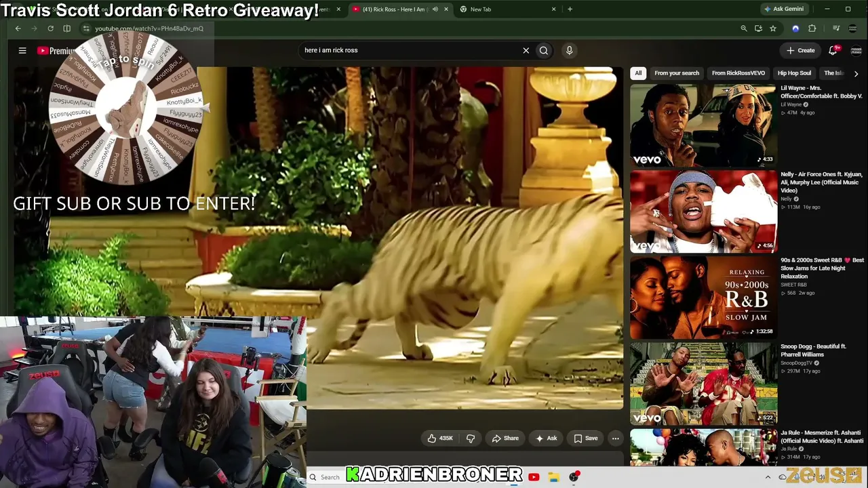868x488 pixels.
Task: Click the title 'Lil Wayne - Mrs. Officer/Comfortable'
Action: [821, 92]
